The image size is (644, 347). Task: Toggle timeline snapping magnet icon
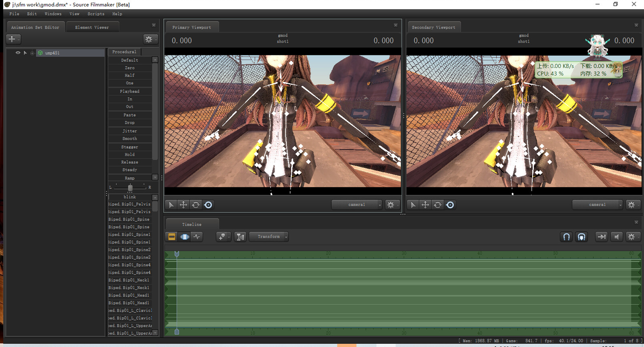(x=566, y=236)
